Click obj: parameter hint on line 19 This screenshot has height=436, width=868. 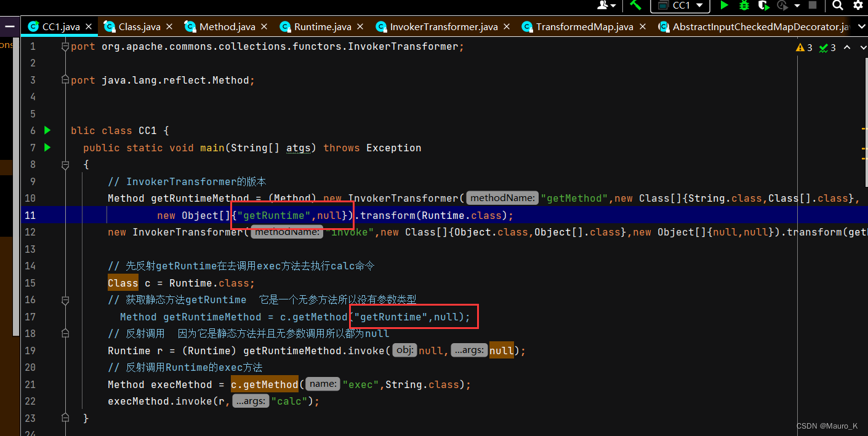click(404, 351)
